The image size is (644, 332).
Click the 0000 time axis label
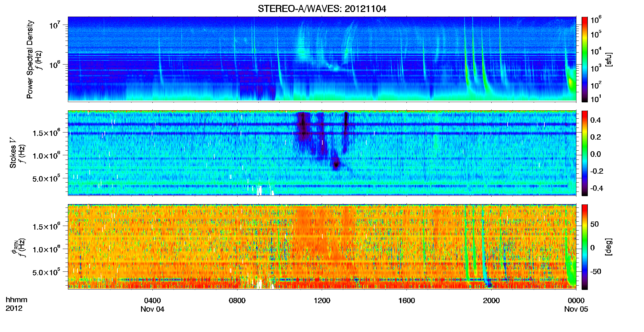click(576, 301)
